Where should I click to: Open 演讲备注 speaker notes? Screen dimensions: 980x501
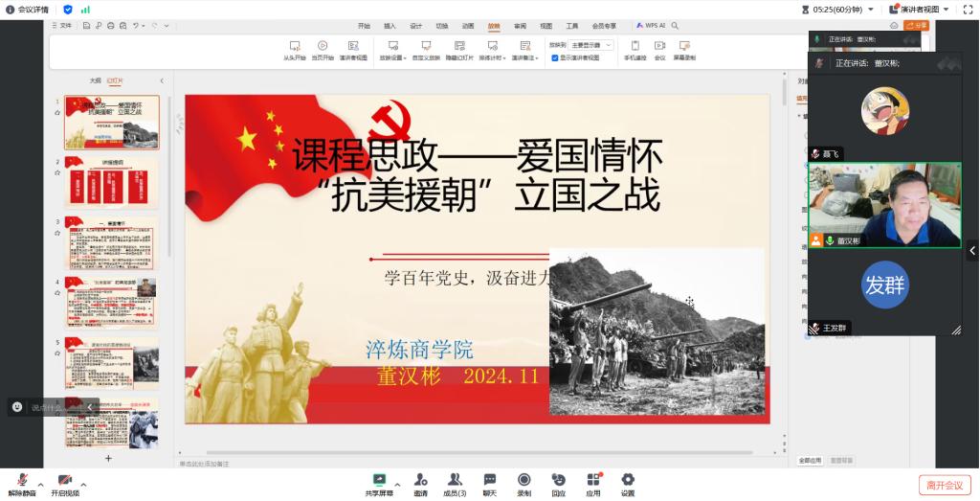[525, 50]
